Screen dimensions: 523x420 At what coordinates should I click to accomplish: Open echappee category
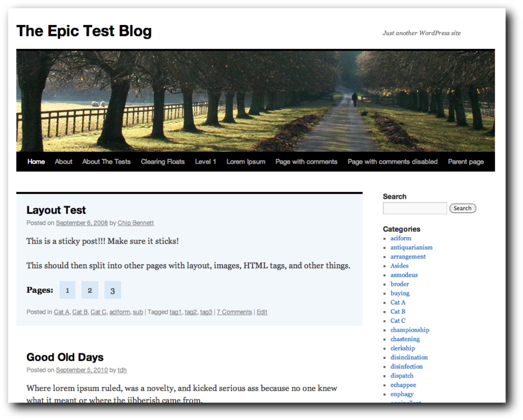(x=403, y=385)
